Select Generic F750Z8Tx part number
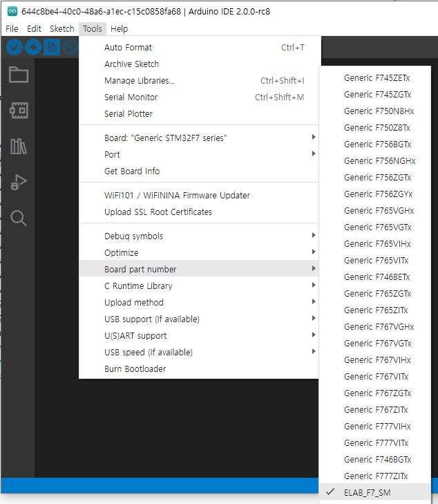Screen dimensions: 438x504 374,128
